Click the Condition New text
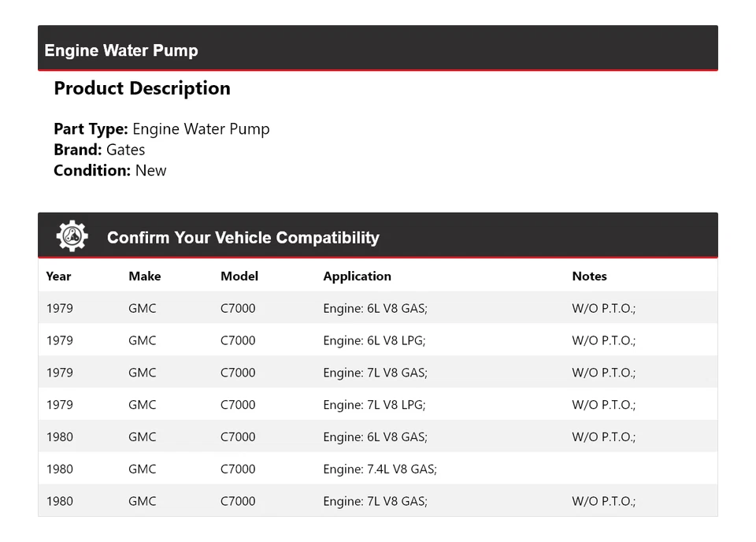This screenshot has height=542, width=756. [110, 170]
